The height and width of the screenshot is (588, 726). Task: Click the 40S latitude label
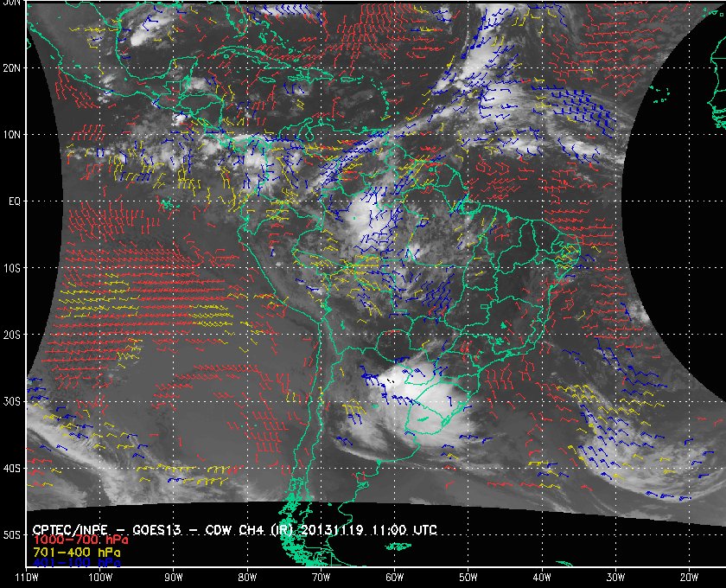click(12, 469)
